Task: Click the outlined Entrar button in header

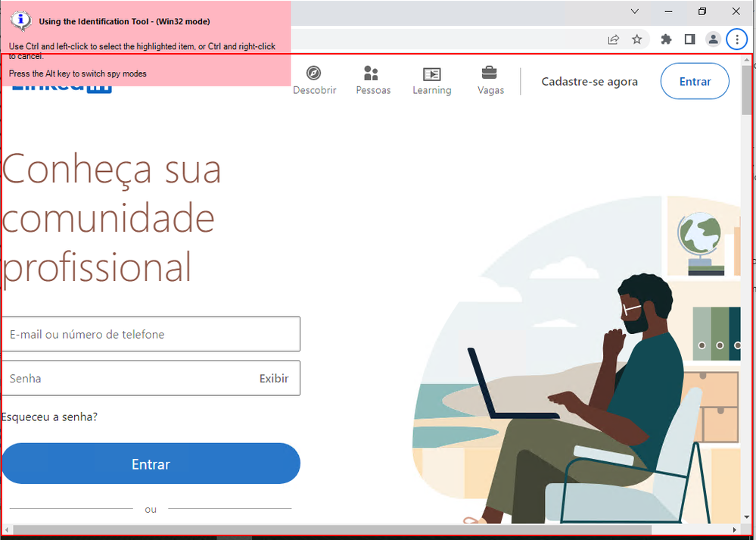Action: (x=695, y=81)
